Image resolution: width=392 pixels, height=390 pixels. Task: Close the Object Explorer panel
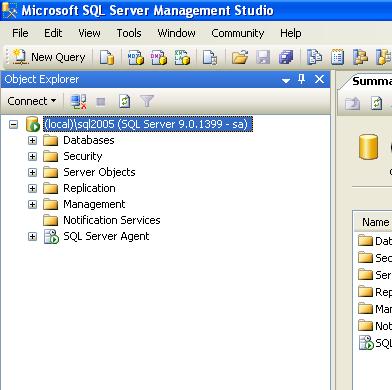[x=319, y=79]
